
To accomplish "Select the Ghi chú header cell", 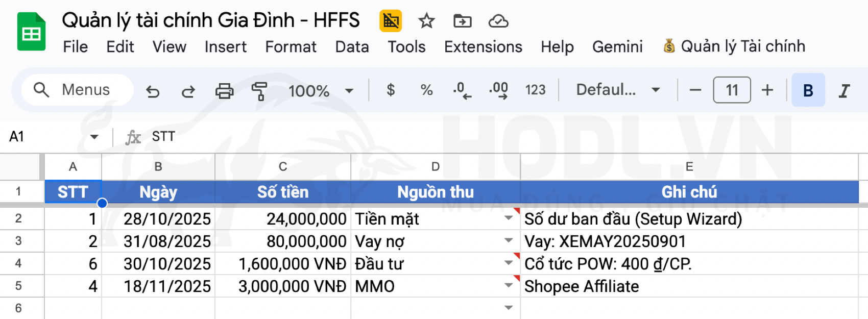I will click(x=689, y=192).
